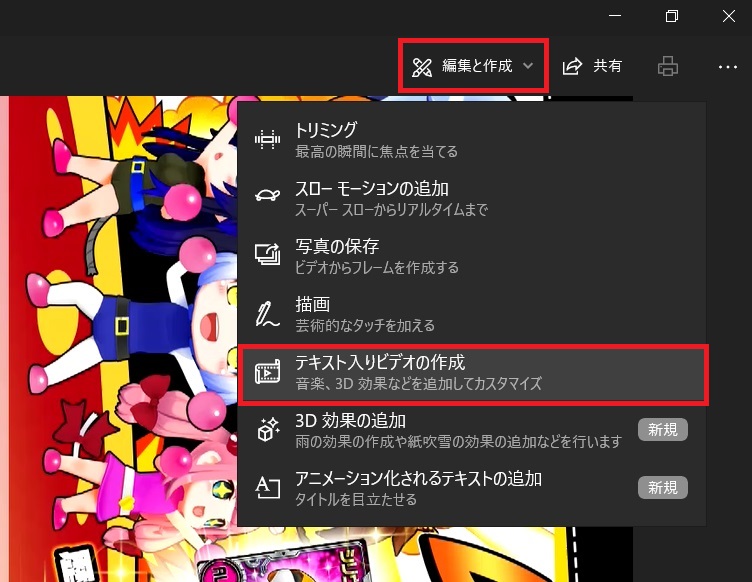
Task: Click the trimming icon in the menu
Action: 267,140
